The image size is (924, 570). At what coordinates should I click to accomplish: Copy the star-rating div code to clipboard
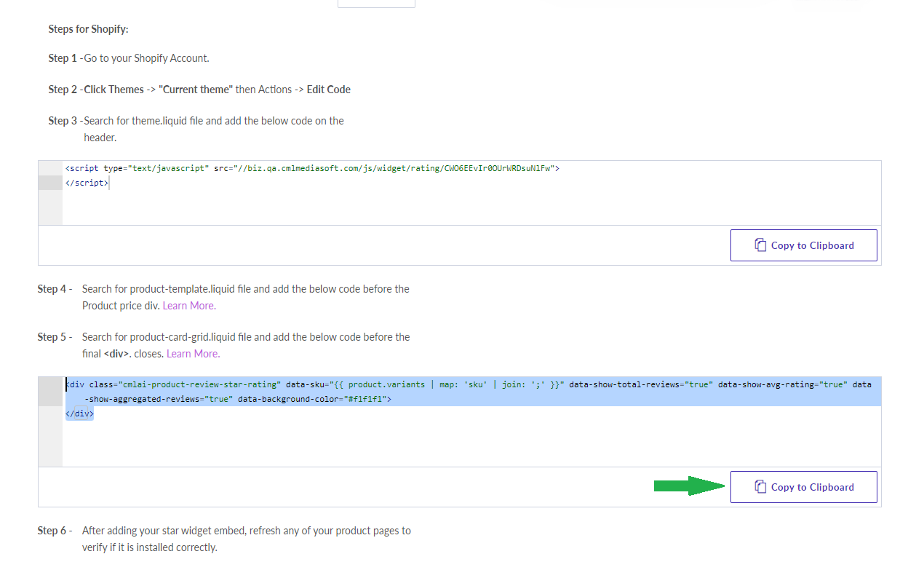pos(803,487)
